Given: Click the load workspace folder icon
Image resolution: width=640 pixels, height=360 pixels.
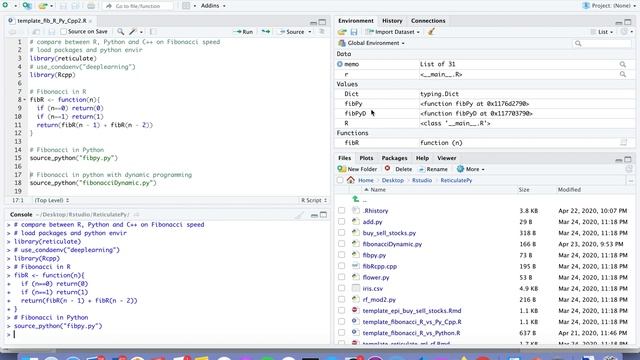Looking at the screenshot, I should pos(342,32).
